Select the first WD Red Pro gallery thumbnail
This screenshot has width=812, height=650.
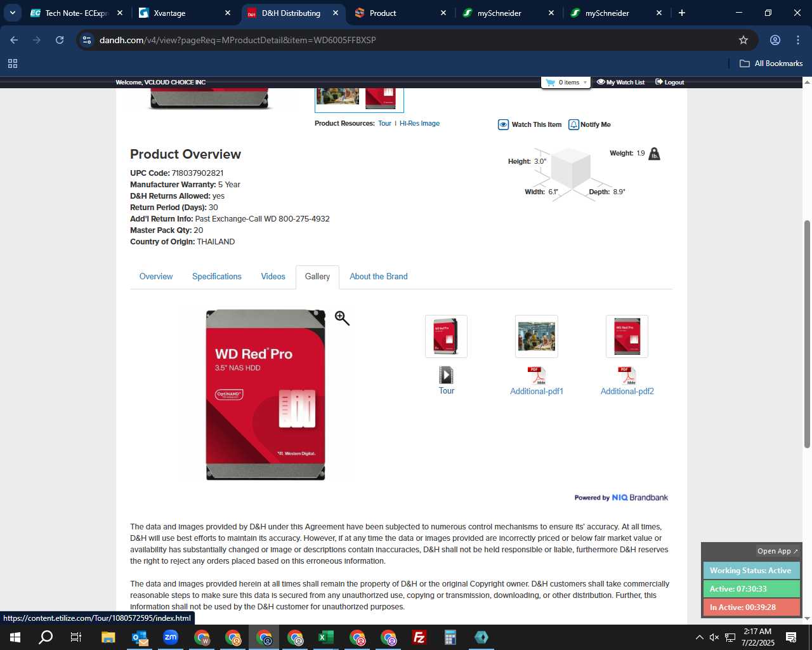tap(446, 336)
